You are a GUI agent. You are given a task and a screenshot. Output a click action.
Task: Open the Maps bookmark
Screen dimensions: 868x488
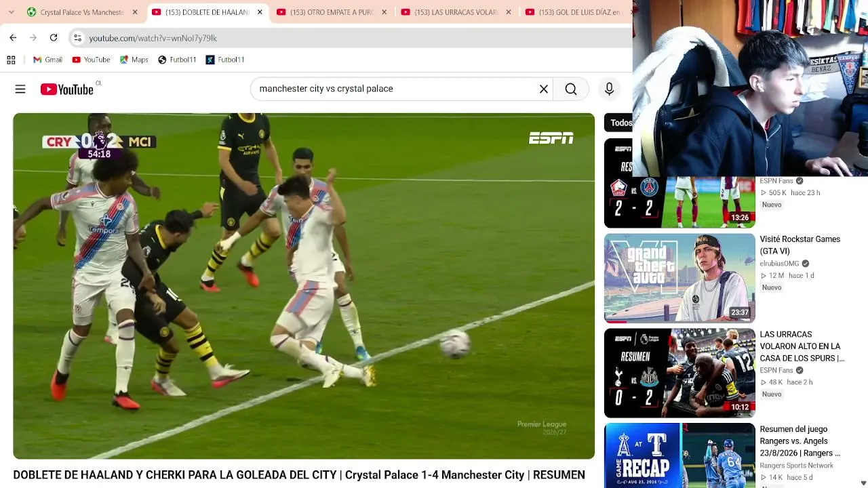pos(134,60)
